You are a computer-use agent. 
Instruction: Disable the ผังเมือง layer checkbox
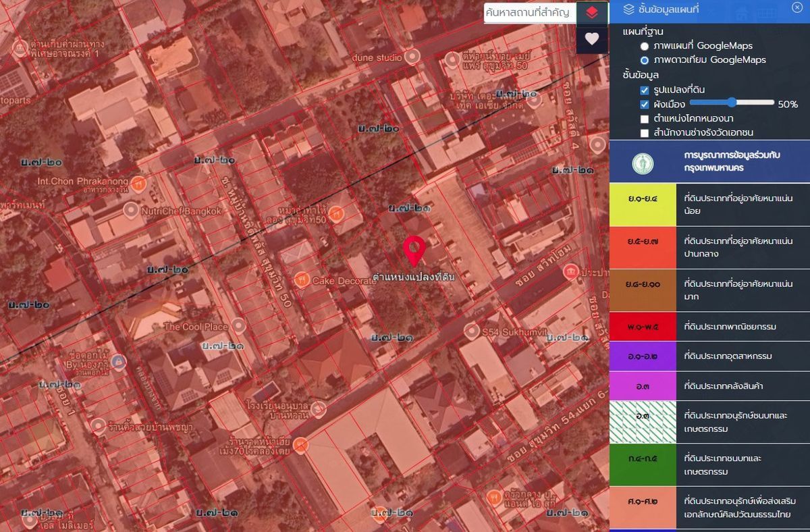click(x=645, y=104)
